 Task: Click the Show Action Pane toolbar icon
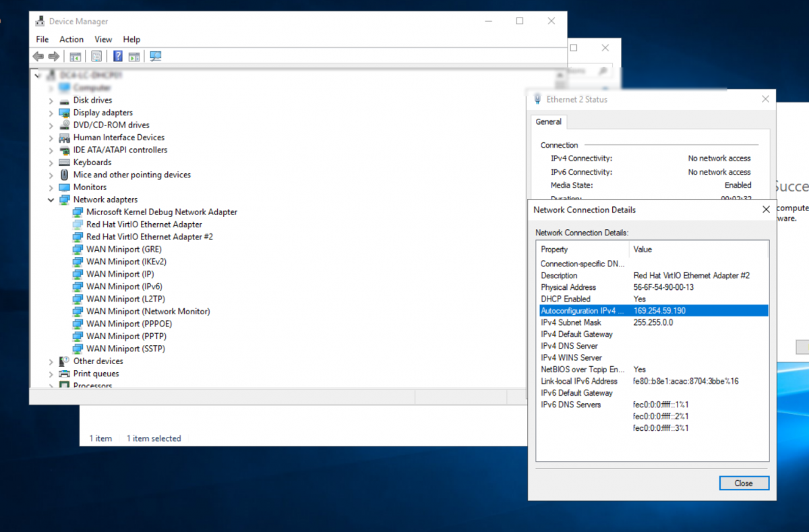point(134,56)
